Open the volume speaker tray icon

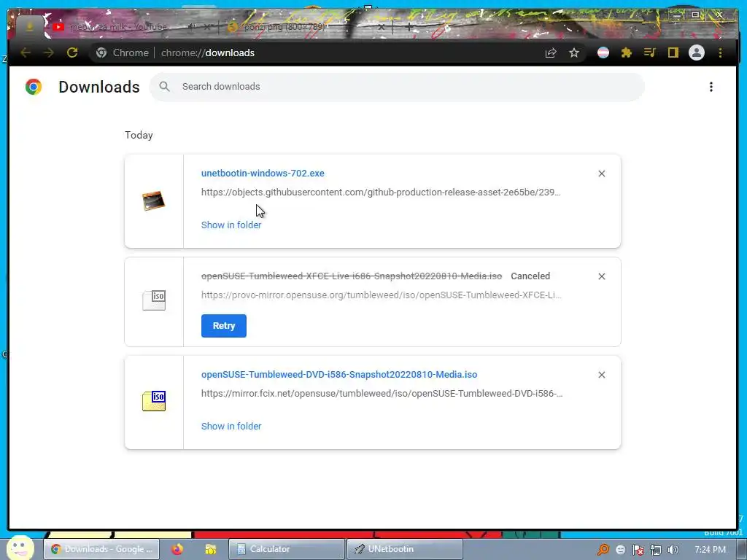(x=673, y=550)
